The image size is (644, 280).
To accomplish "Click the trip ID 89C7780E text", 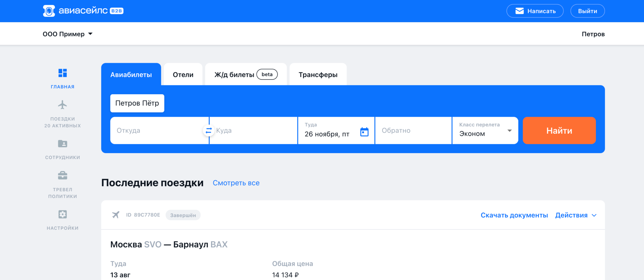I will (143, 215).
